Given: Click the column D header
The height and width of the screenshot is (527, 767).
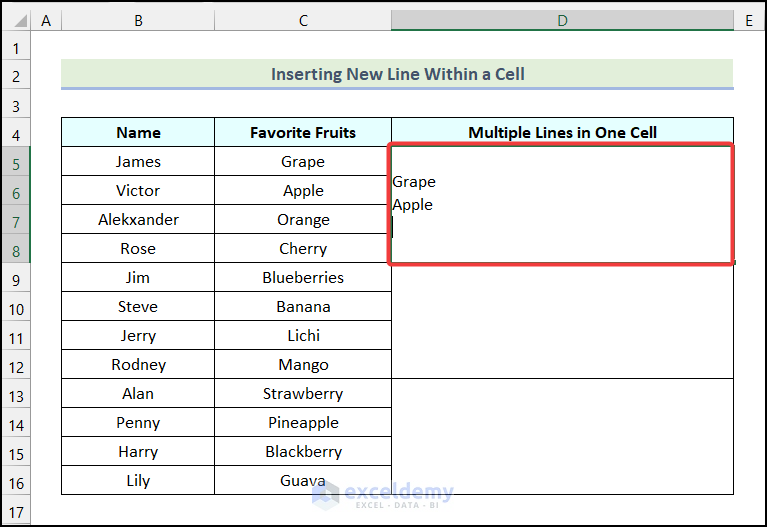Looking at the screenshot, I should [x=562, y=20].
